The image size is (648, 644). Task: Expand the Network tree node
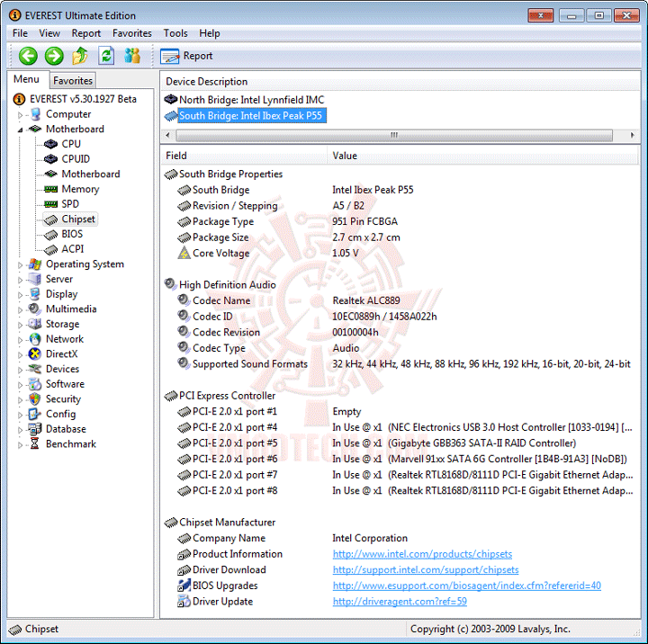(20, 340)
